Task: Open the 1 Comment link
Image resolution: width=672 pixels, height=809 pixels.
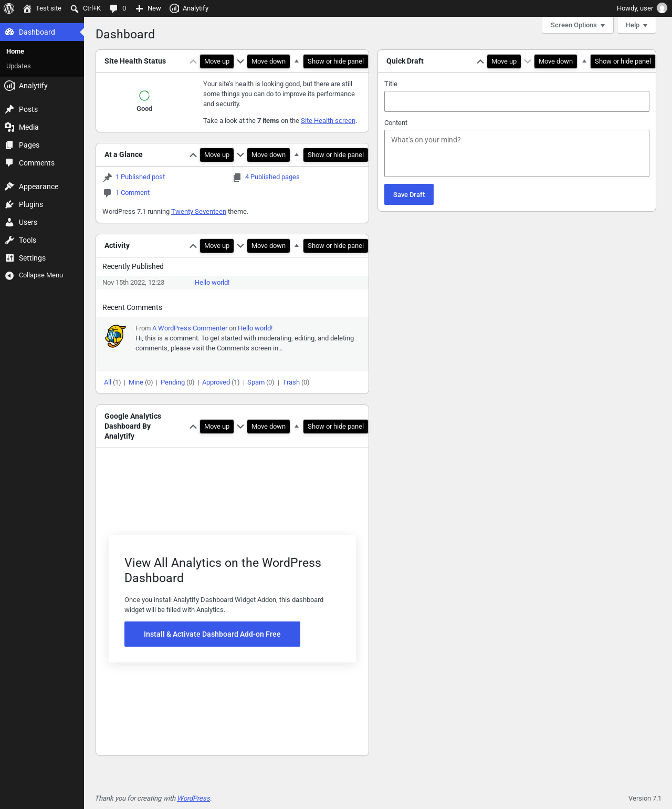Action: 132,193
